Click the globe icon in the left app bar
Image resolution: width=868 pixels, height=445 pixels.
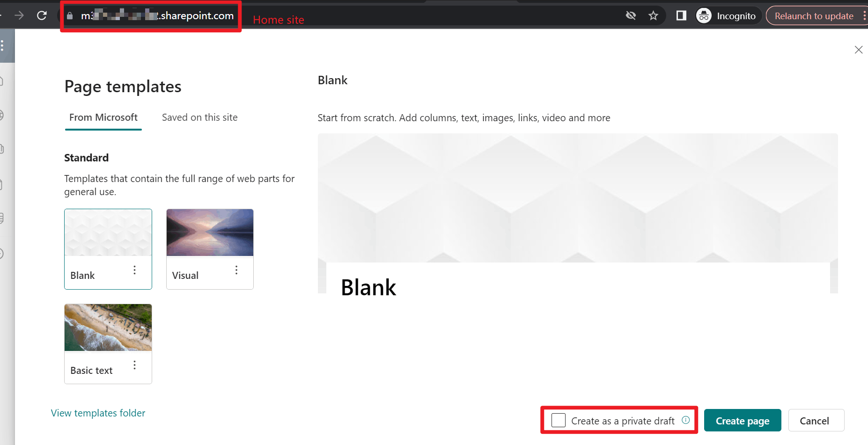(x=1, y=116)
